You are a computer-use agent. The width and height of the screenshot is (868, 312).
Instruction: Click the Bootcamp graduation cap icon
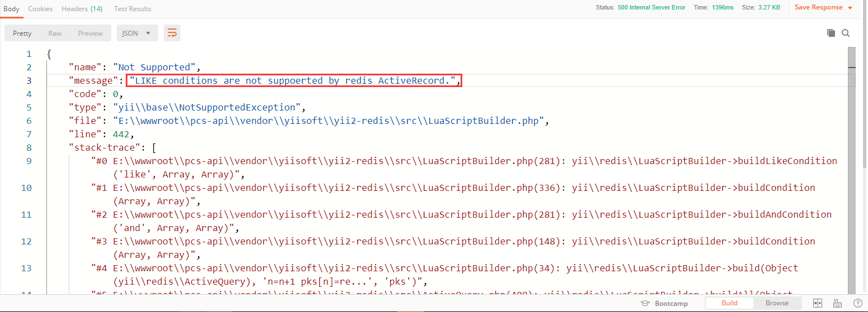pyautogui.click(x=645, y=303)
